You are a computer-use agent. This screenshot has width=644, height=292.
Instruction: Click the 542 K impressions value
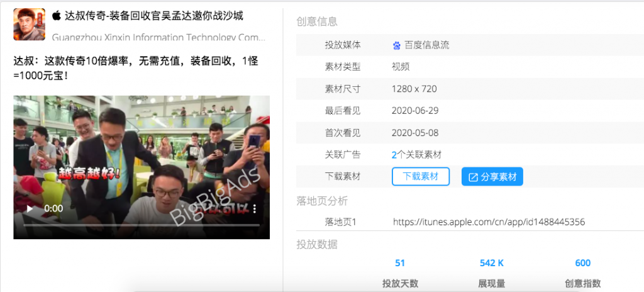[x=492, y=263]
